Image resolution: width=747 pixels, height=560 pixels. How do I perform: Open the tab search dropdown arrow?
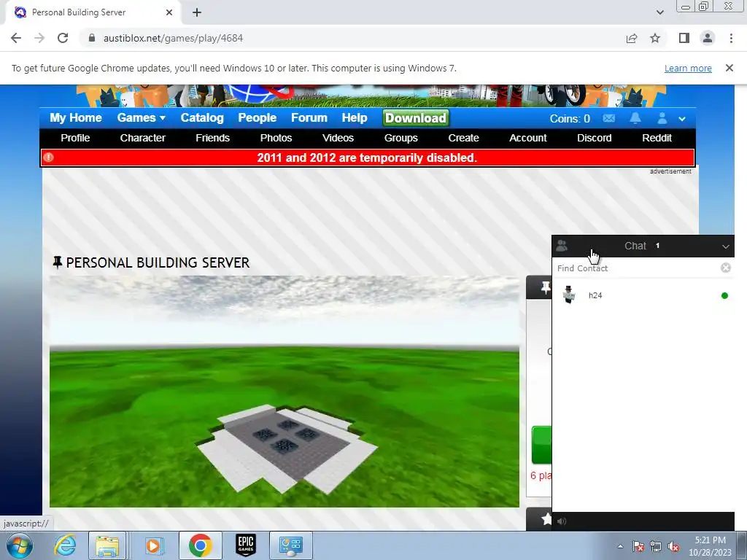[x=659, y=12]
